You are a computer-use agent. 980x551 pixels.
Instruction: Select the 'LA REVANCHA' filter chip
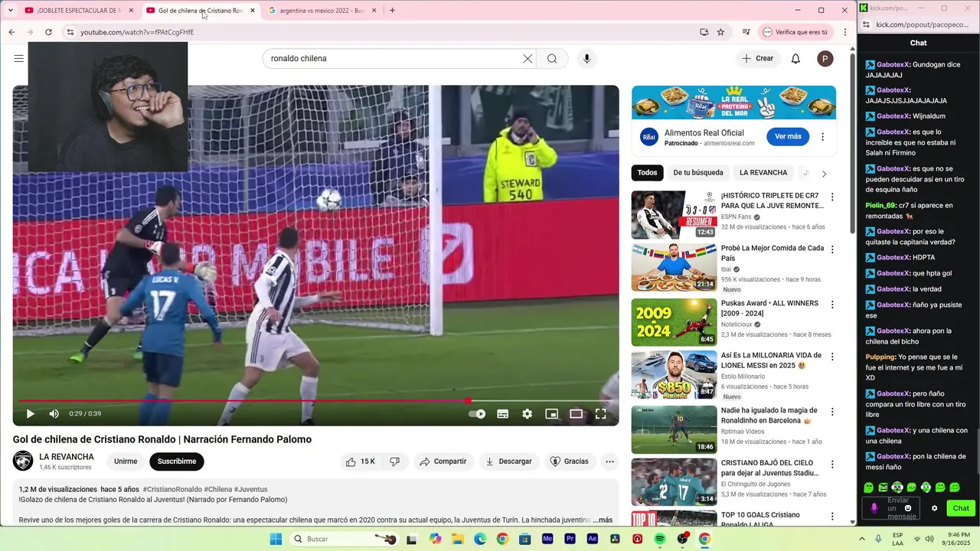click(x=763, y=173)
